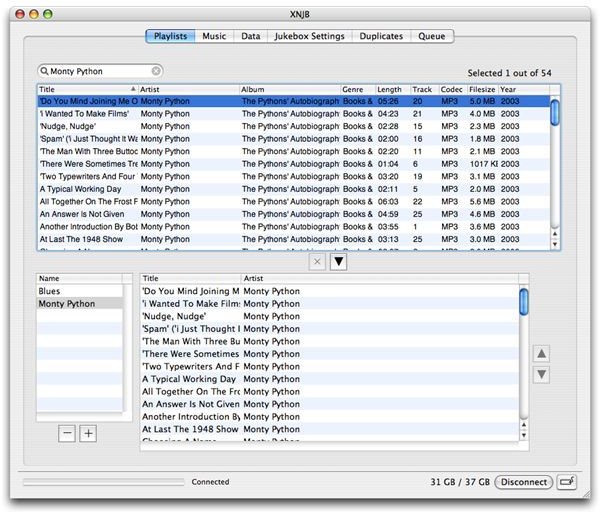Add selected track to playlist with down arrow
Image resolution: width=600 pixels, height=512 pixels.
(x=339, y=262)
